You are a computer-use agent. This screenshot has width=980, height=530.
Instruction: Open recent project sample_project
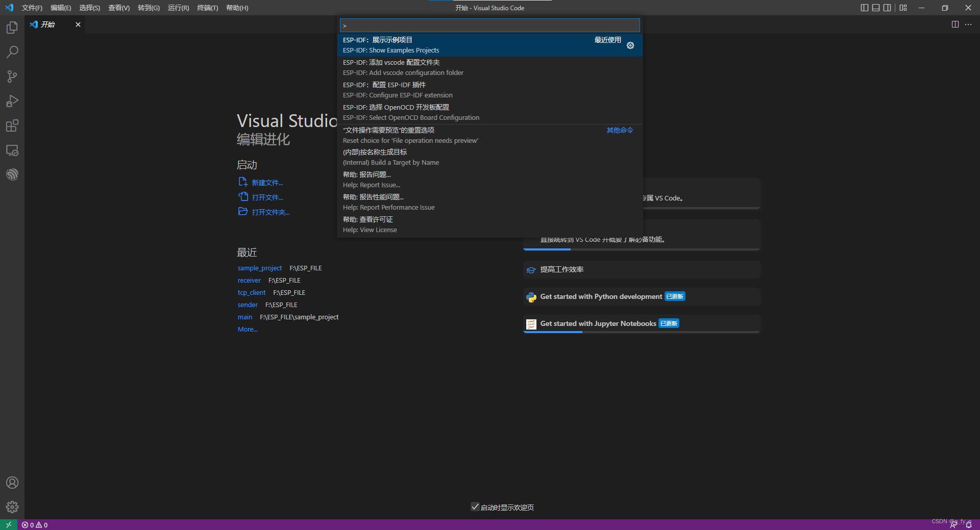pos(259,268)
